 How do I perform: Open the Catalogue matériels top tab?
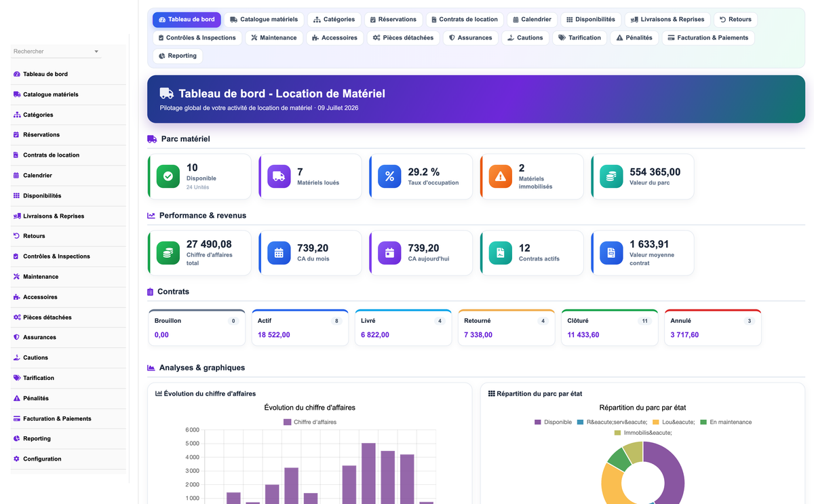click(264, 20)
